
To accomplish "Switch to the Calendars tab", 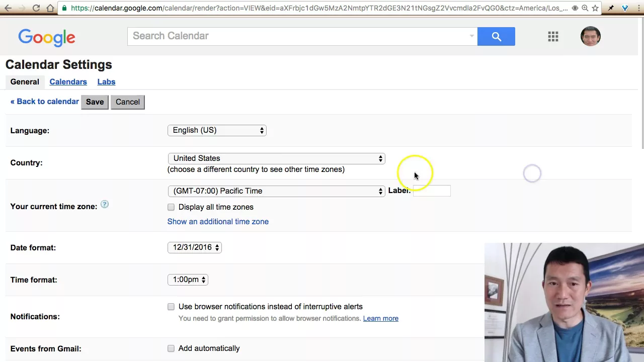I will (68, 81).
